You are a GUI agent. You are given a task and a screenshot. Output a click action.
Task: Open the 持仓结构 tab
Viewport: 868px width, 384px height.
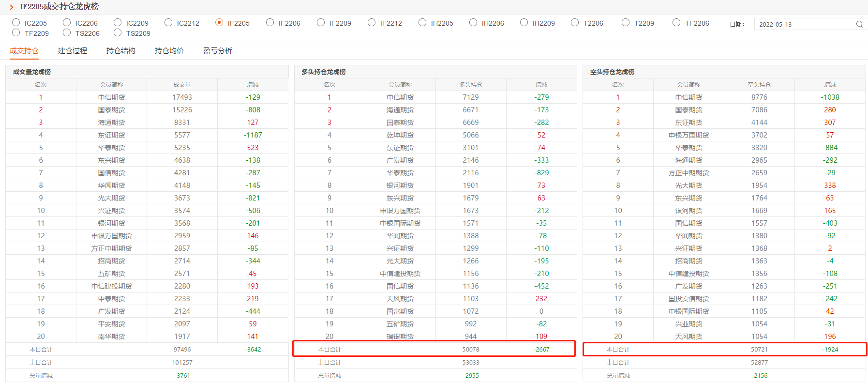tap(121, 51)
